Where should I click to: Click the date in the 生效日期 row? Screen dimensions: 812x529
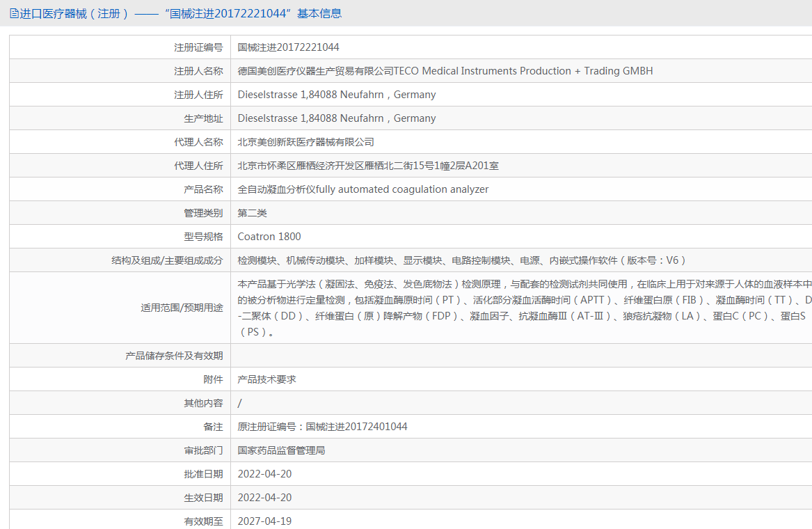(264, 498)
